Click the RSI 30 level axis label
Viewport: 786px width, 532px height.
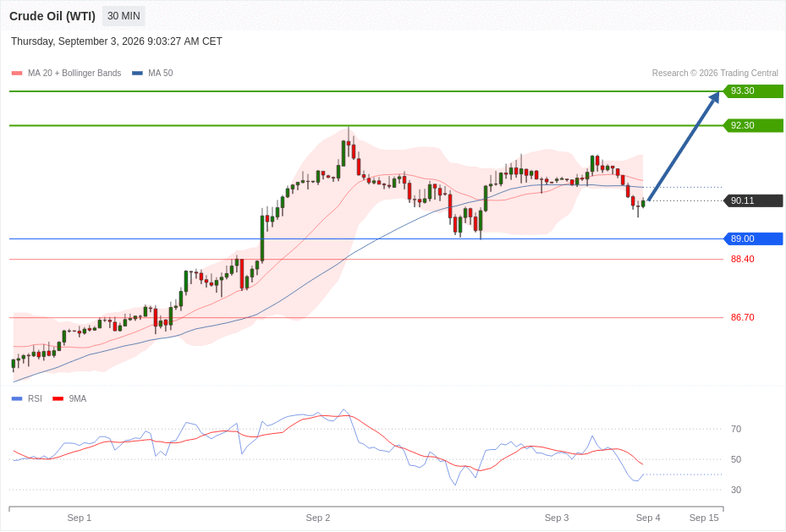736,490
